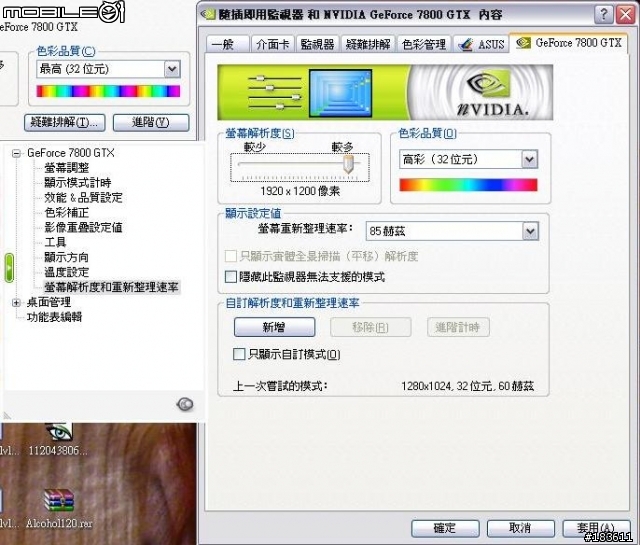The image size is (640, 545).
Task: Click the round gray NVIDIA button below tree
Action: (184, 404)
